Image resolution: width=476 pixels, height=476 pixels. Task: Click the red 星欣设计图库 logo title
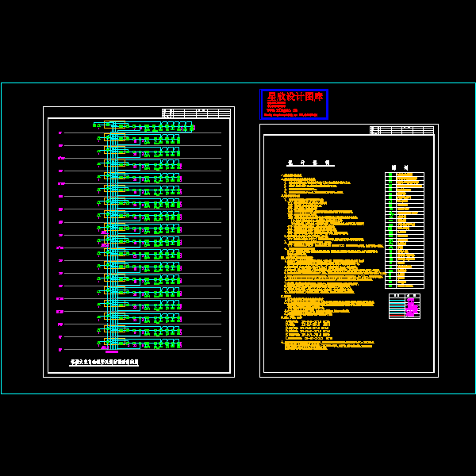click(x=294, y=97)
